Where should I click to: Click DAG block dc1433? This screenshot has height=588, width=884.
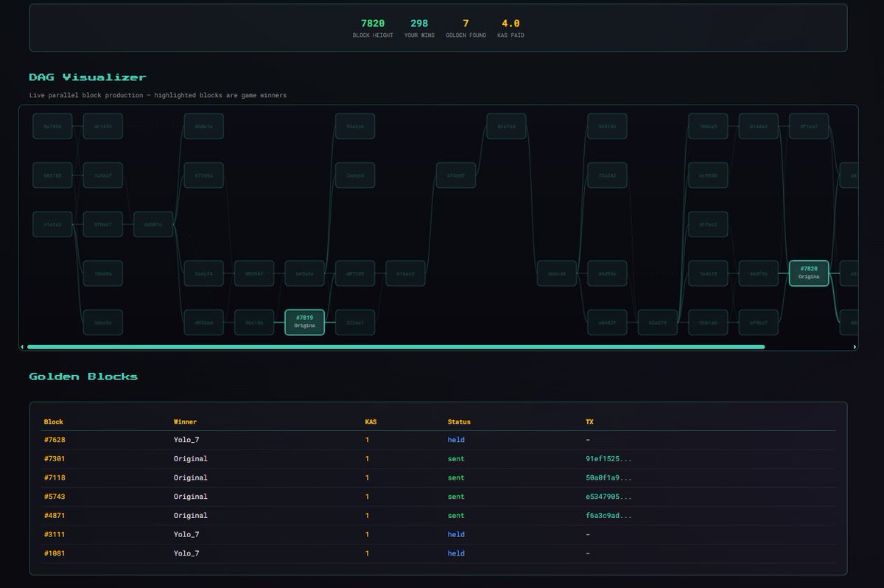(x=103, y=126)
